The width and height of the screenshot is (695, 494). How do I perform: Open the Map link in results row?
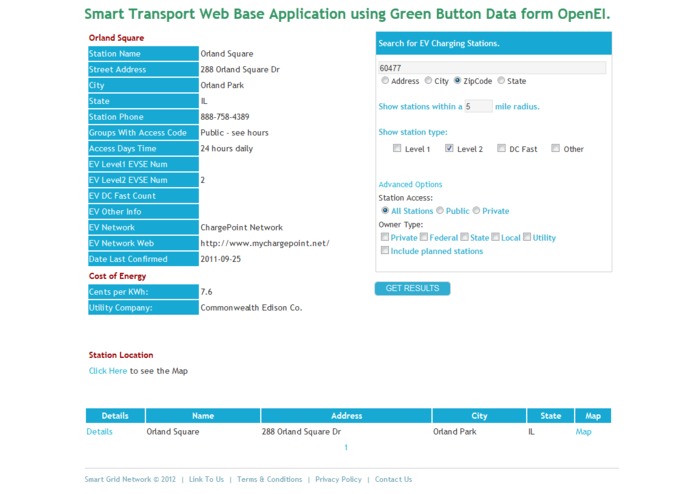pyautogui.click(x=583, y=432)
